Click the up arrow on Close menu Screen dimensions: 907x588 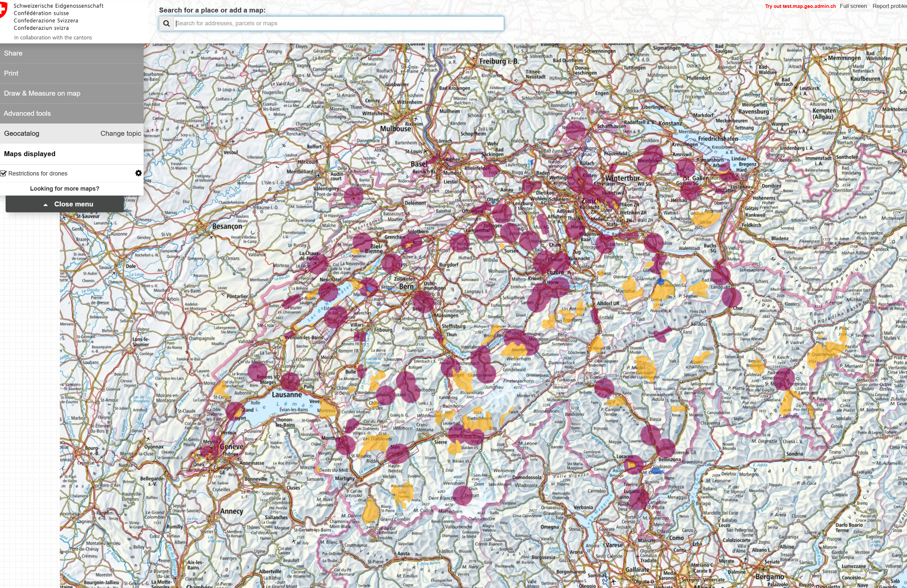coord(46,205)
